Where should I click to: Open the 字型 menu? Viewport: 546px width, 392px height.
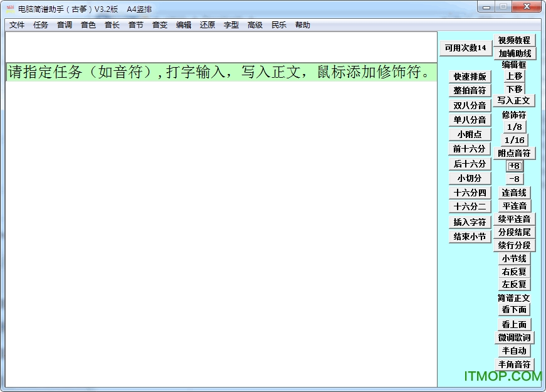[x=231, y=25]
